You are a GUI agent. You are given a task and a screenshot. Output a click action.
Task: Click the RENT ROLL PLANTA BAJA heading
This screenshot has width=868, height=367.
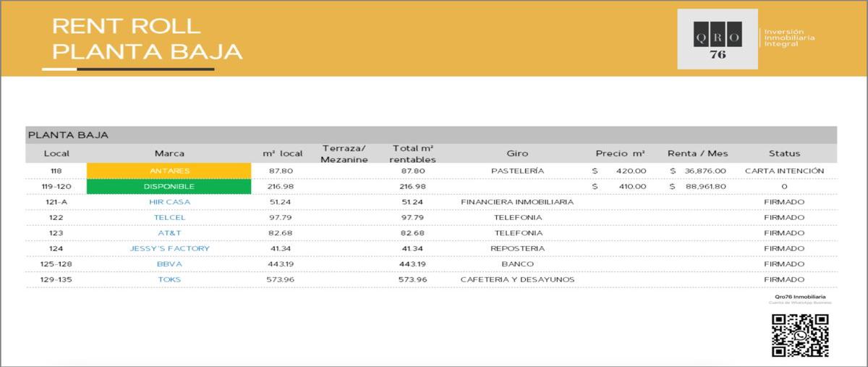tap(148, 39)
